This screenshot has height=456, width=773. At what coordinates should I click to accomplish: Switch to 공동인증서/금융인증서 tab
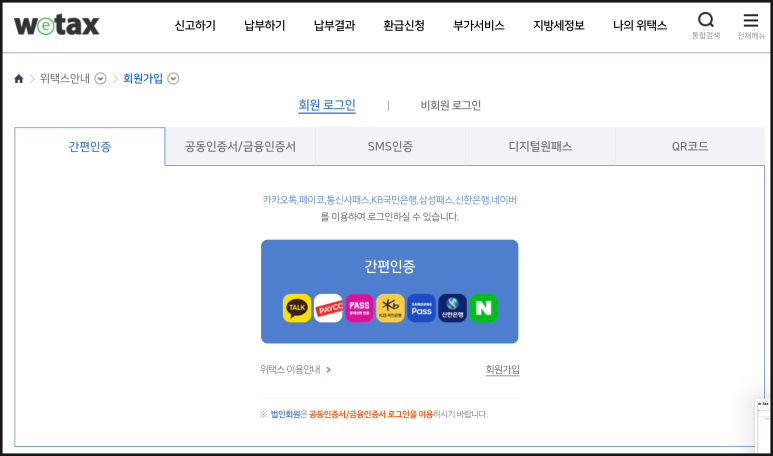pos(240,146)
